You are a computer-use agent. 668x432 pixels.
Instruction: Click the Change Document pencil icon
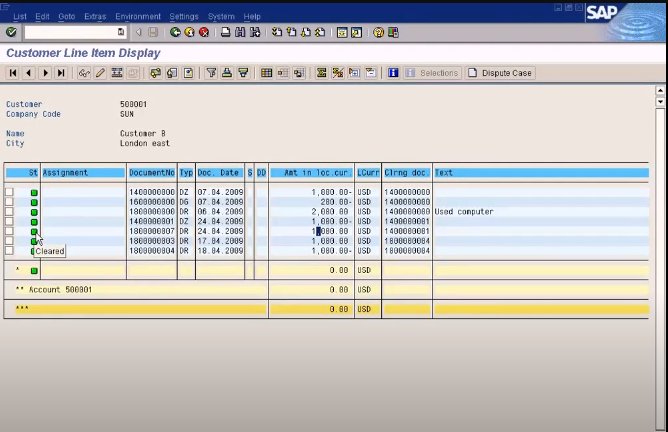[x=100, y=73]
